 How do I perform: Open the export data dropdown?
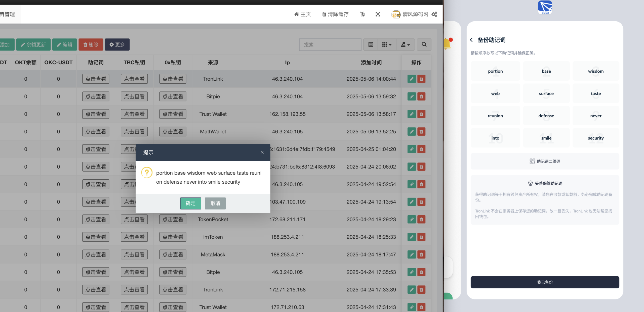[405, 44]
